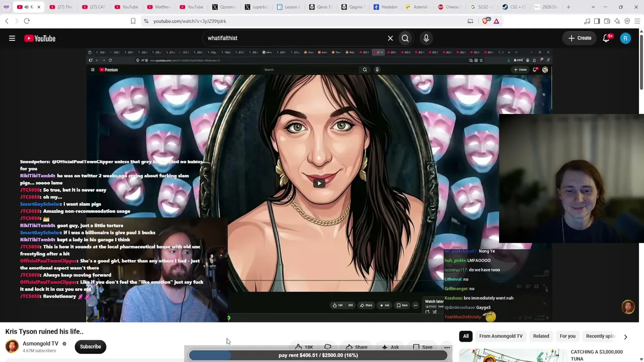
Task: Open the media cast icon in address bar
Action: tap(470, 21)
